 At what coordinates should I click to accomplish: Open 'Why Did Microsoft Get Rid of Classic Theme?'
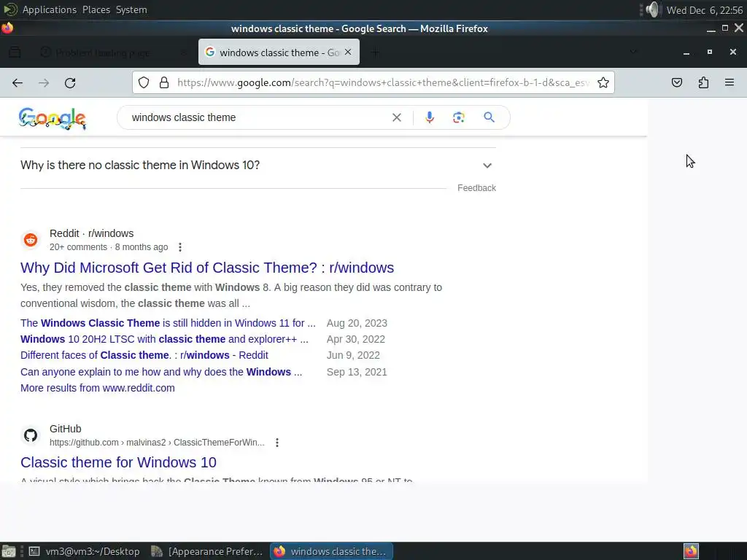point(207,268)
